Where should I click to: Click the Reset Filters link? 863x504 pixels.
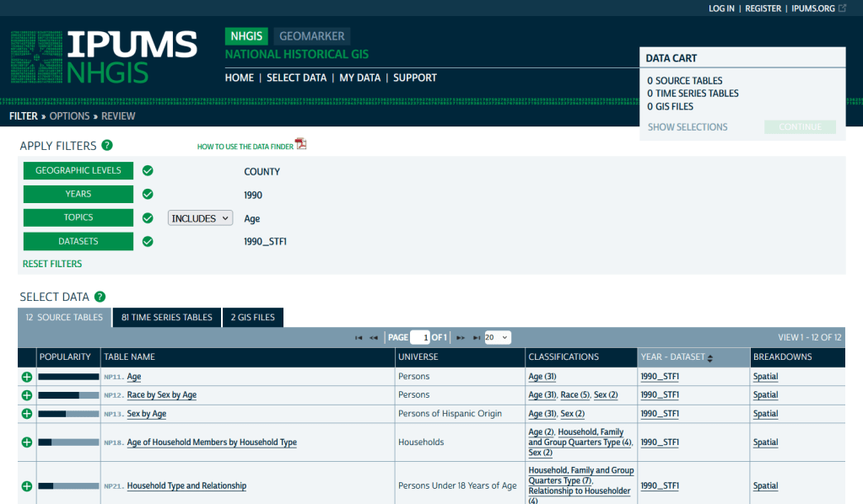coord(52,264)
